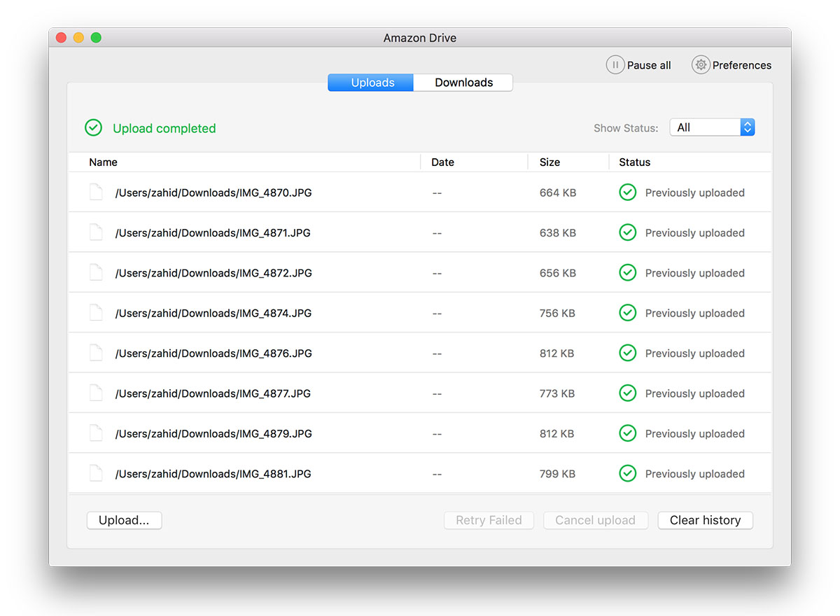Click the Preferences label
Image resolution: width=840 pixels, height=616 pixels.
tap(742, 65)
